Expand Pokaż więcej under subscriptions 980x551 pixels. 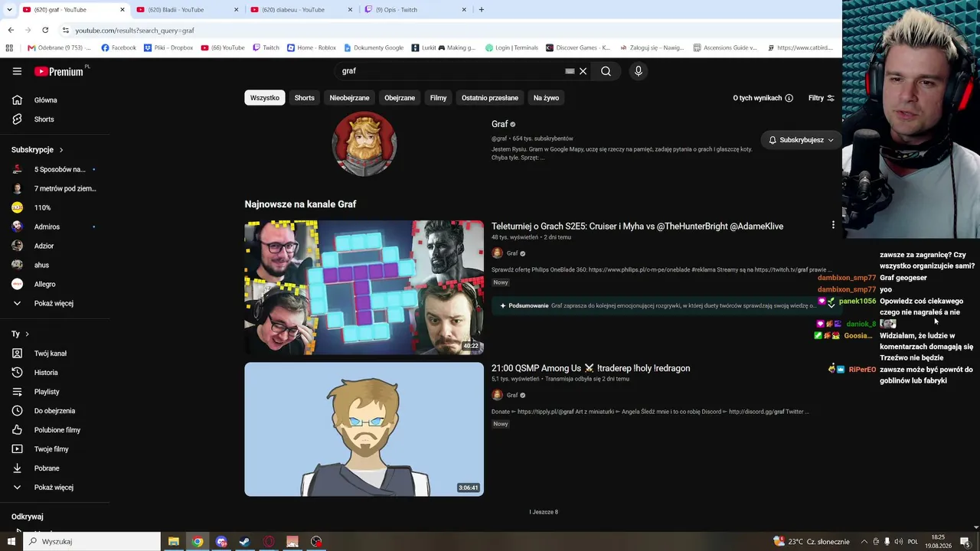55,303
